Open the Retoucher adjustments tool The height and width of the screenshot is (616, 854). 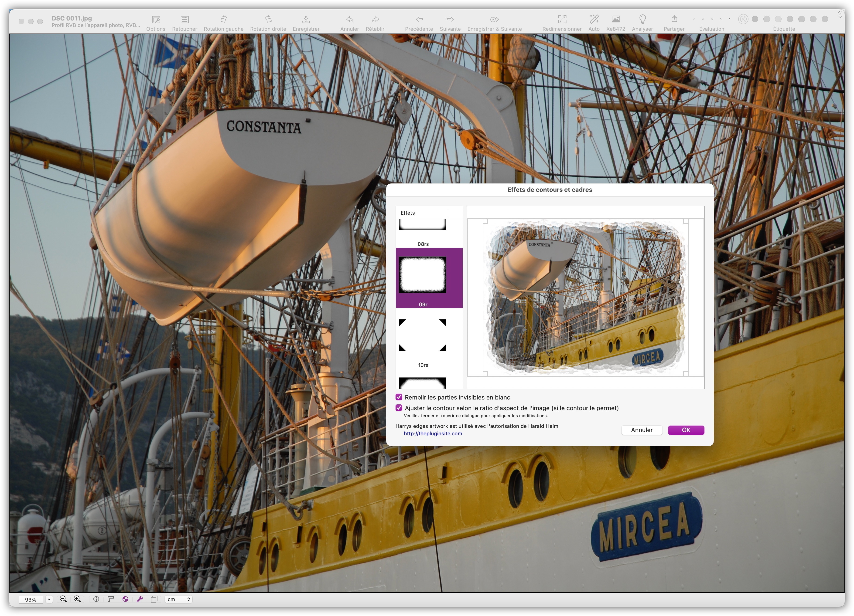click(184, 23)
